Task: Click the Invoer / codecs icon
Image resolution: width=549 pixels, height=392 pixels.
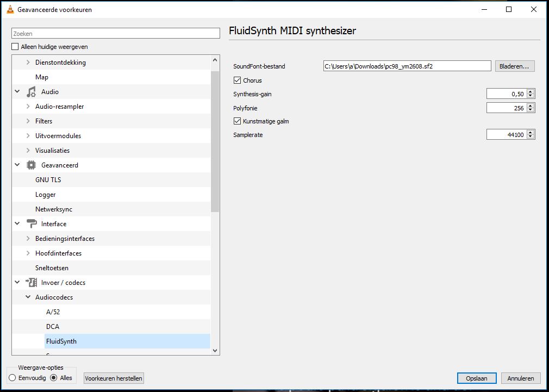Action: tap(31, 283)
